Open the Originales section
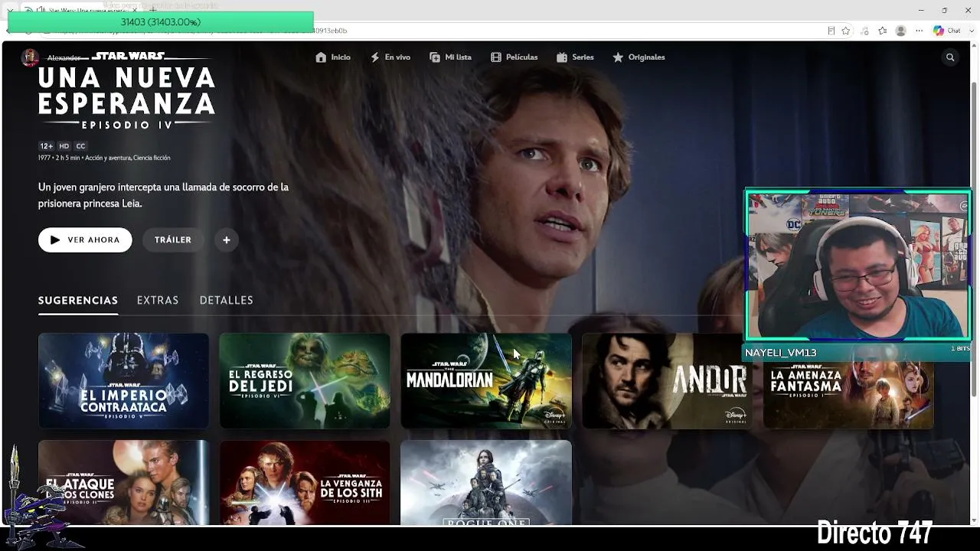This screenshot has height=551, width=980. [639, 57]
